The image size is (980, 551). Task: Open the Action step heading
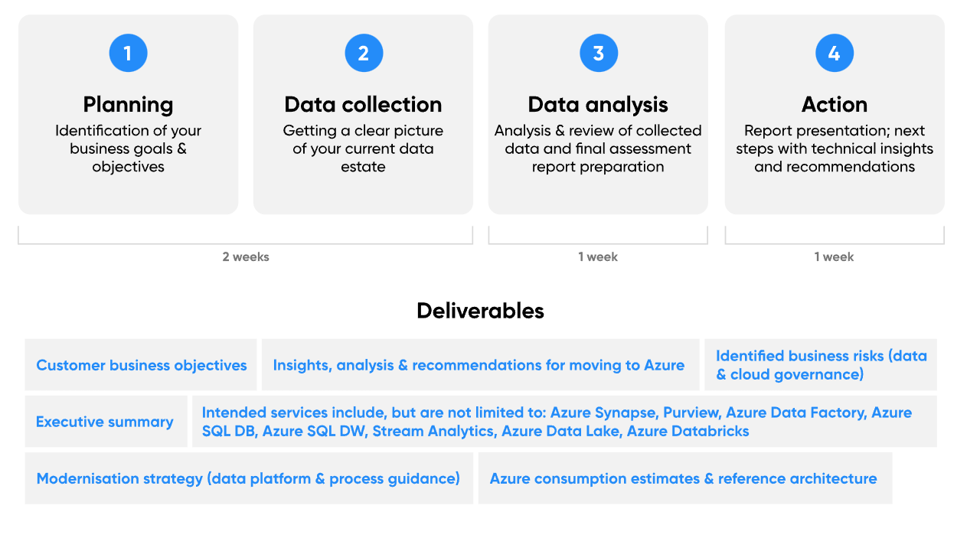(835, 104)
